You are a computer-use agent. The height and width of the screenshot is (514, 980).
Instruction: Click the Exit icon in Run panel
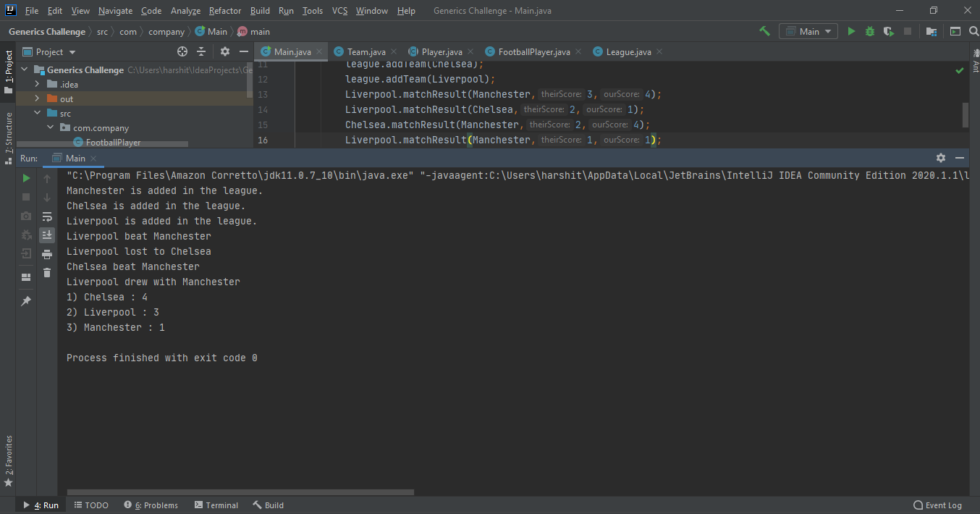26,253
